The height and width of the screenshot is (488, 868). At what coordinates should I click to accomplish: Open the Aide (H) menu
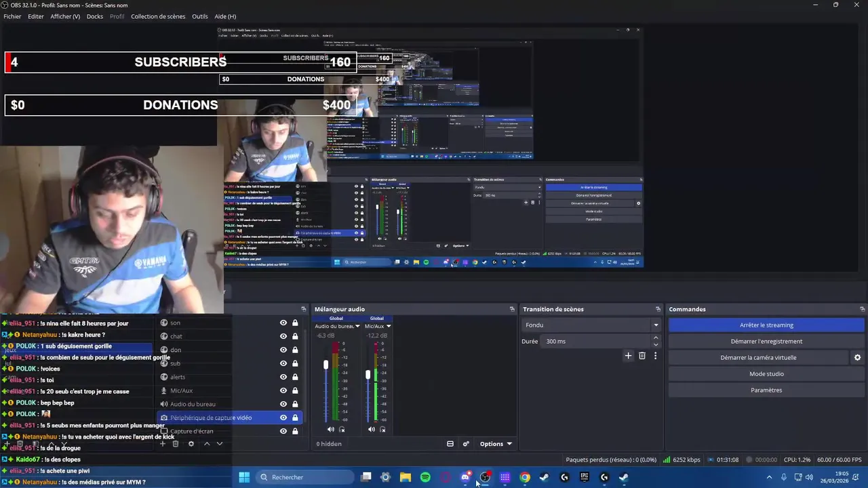[x=225, y=16]
